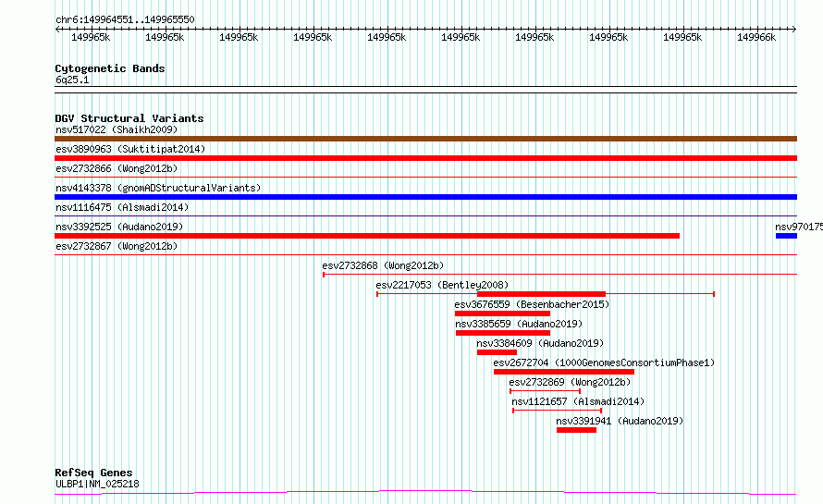This screenshot has height=504, width=823.
Task: Click nsv4143378 (gnomADStructuralVariants) label
Action: pyautogui.click(x=158, y=188)
